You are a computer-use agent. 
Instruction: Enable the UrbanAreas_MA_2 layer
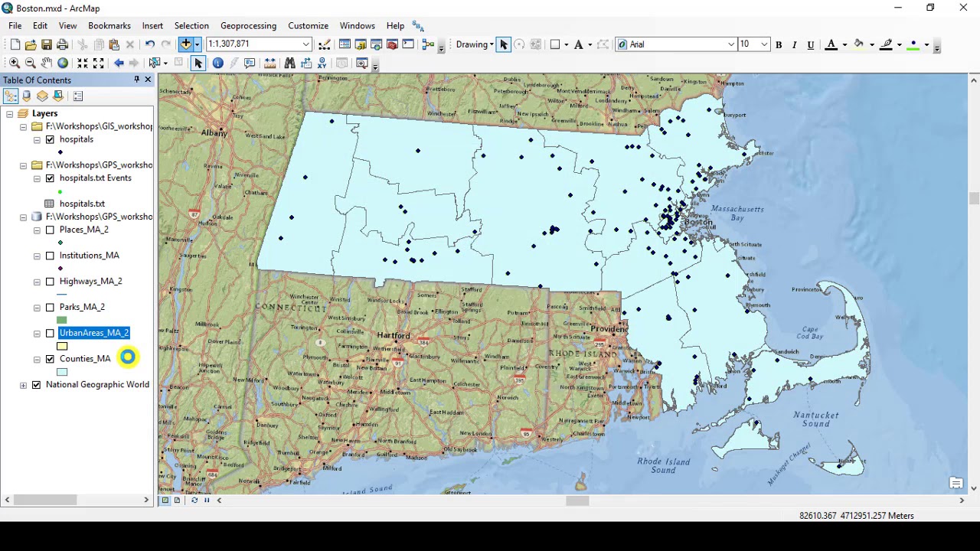(50, 333)
